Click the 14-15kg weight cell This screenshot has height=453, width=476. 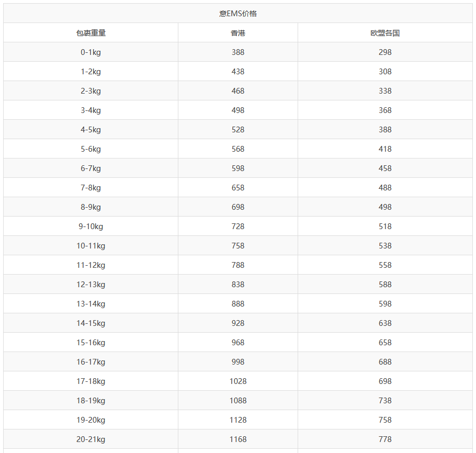point(90,323)
